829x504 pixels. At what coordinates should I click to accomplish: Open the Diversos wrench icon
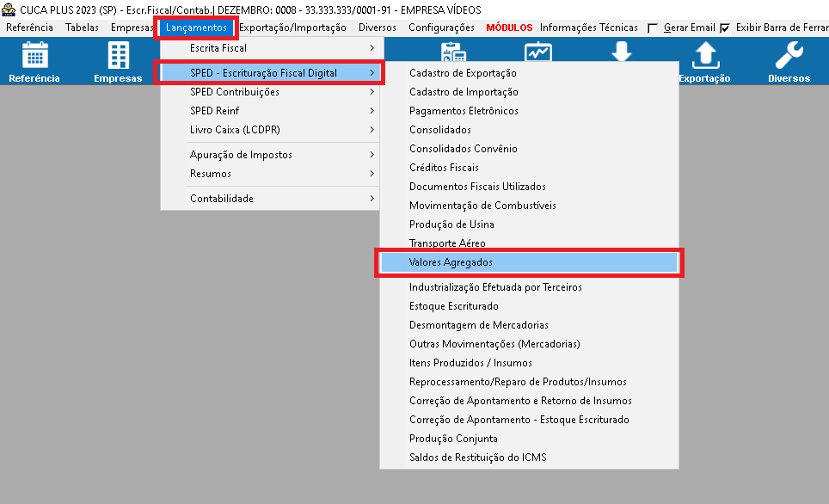pyautogui.click(x=789, y=55)
